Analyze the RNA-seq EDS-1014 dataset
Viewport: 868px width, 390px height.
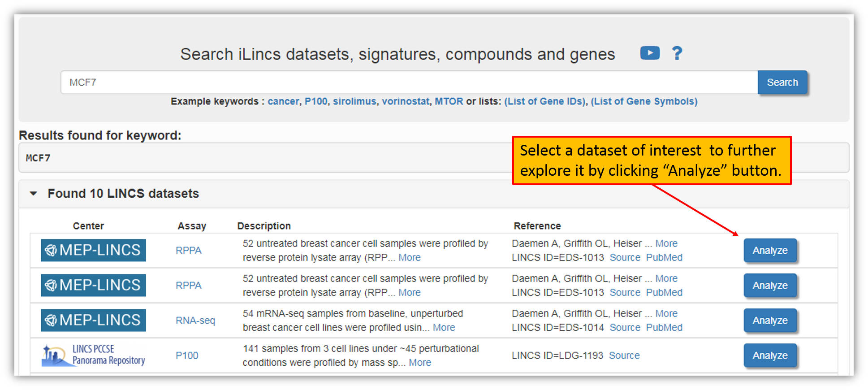[770, 320]
